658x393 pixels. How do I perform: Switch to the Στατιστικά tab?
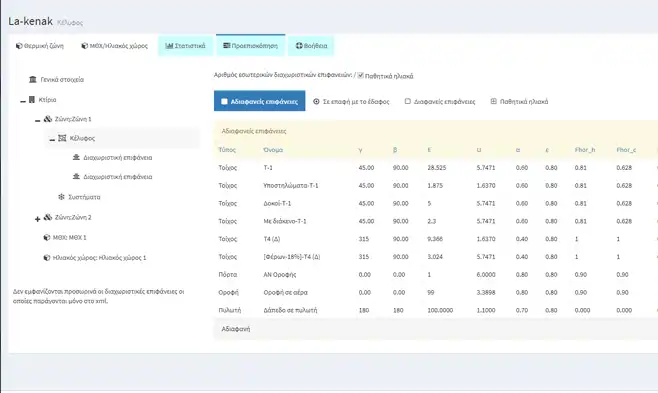tap(185, 46)
